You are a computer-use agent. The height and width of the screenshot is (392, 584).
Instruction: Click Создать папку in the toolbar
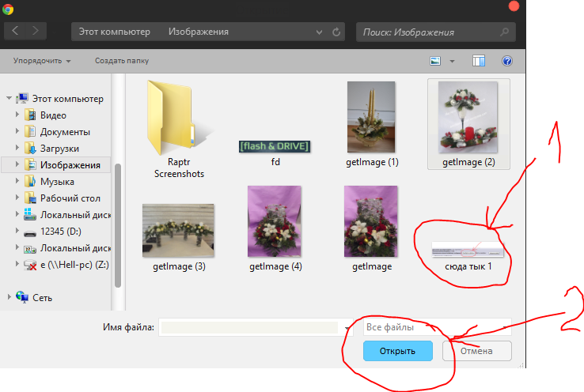click(121, 61)
